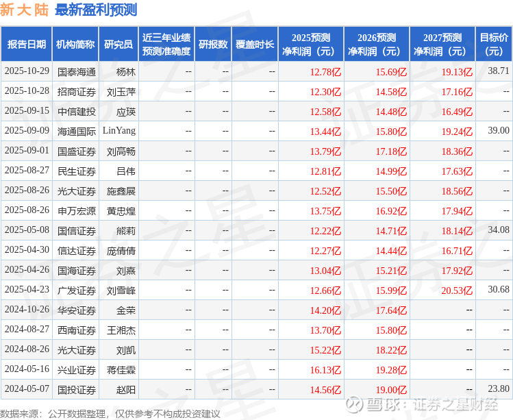The width and height of the screenshot is (513, 420).
Task: Click the 16.13亿 profit value
Action: coord(325,370)
